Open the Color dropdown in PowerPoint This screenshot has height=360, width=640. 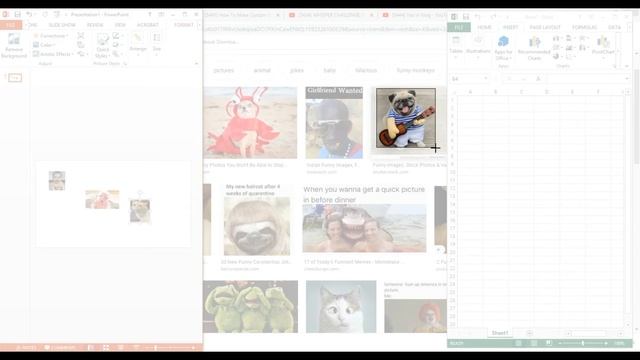click(44, 45)
